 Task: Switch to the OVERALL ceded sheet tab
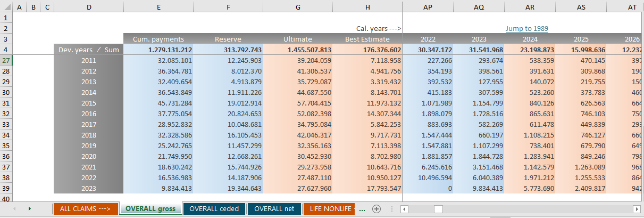tap(214, 209)
